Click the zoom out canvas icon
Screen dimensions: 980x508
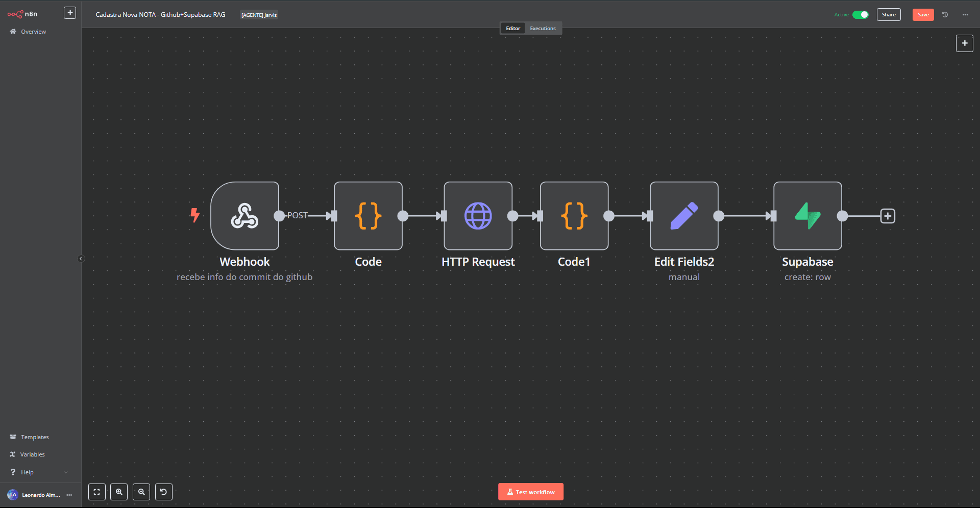(141, 492)
